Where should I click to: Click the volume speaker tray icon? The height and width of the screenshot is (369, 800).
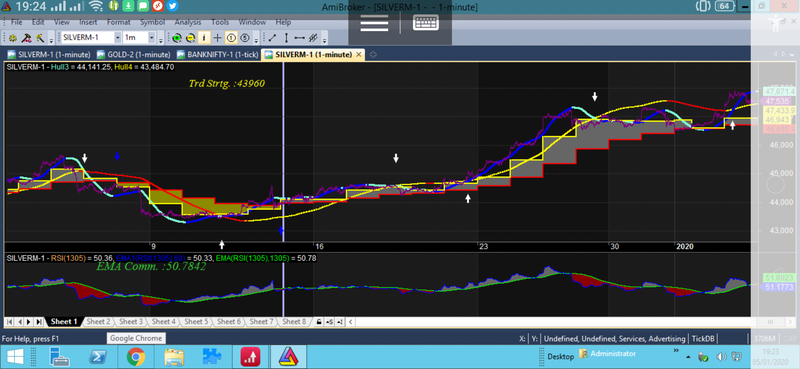[722, 357]
